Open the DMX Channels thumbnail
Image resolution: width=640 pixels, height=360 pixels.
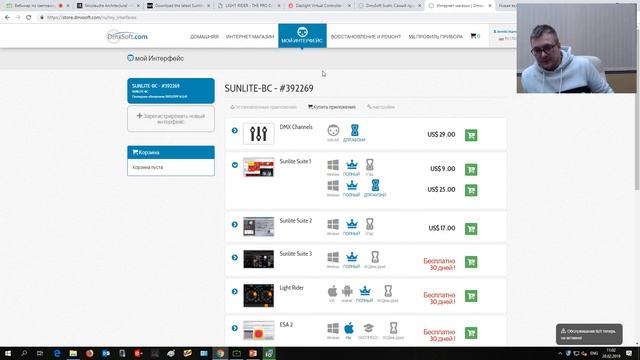pyautogui.click(x=258, y=133)
